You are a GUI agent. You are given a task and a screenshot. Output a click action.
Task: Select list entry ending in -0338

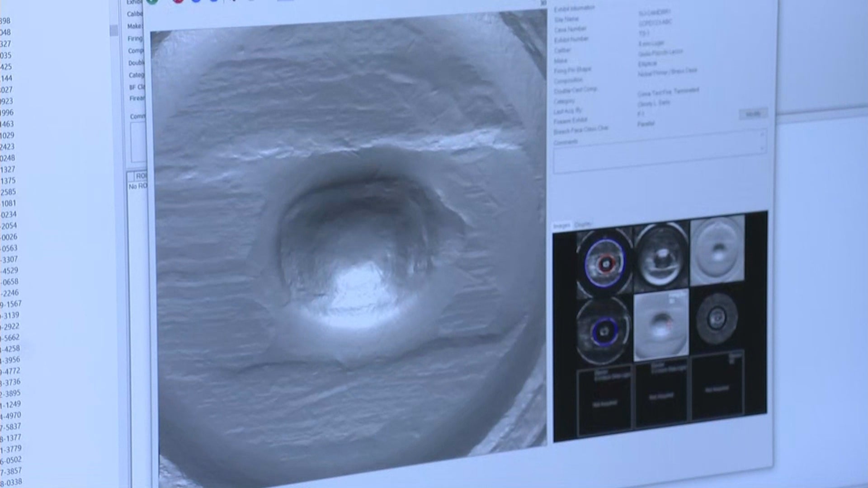click(11, 482)
